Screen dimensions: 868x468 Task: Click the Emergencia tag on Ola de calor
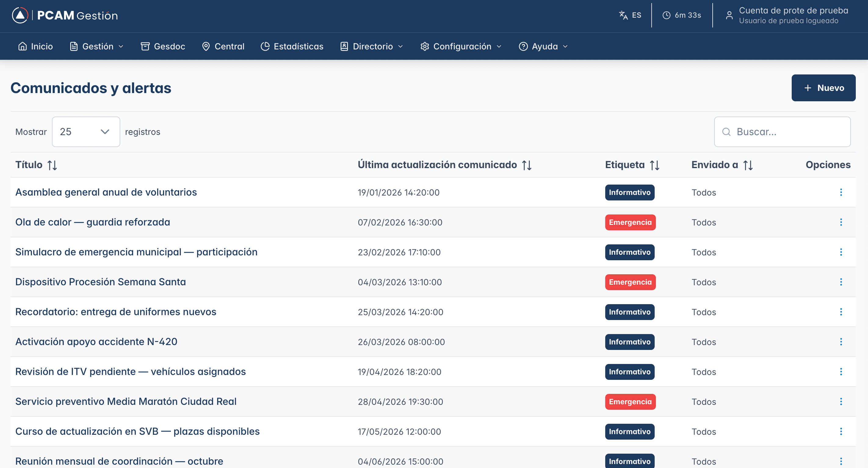tap(630, 222)
